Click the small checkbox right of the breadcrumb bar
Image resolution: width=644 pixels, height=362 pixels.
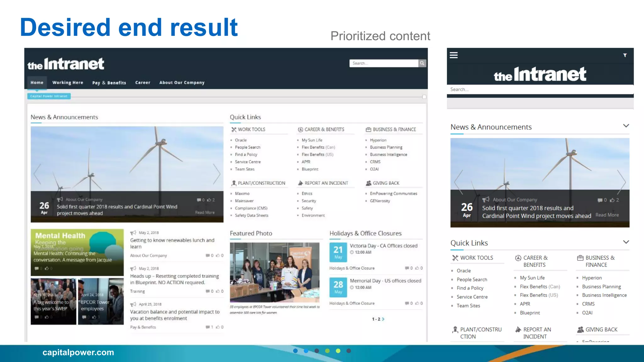click(424, 97)
